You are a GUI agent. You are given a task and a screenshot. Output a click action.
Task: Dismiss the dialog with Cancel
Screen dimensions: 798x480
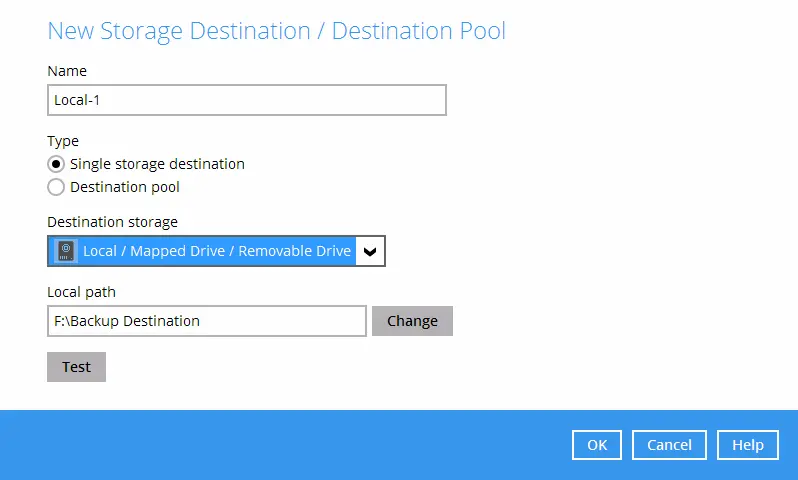pos(669,445)
